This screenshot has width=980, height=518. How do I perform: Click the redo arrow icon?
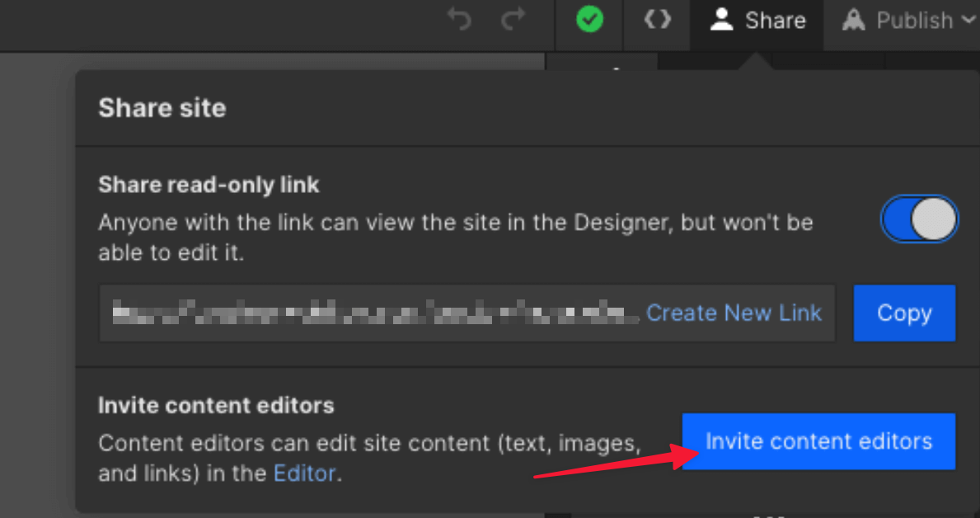click(x=513, y=20)
